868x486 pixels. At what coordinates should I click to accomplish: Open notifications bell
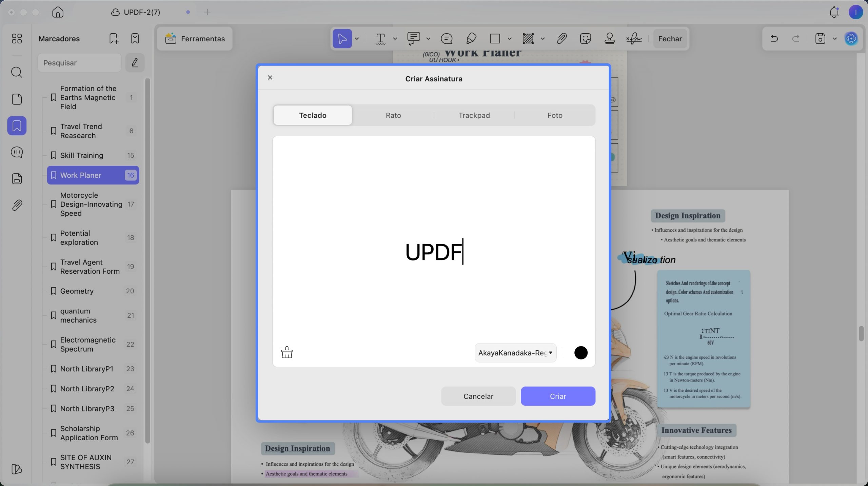pos(834,12)
